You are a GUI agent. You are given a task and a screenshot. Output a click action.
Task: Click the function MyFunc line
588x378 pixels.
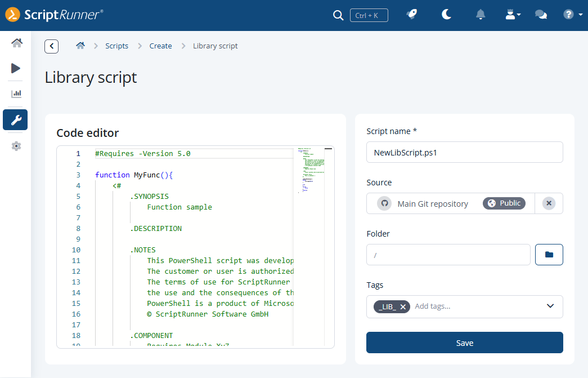[134, 175]
